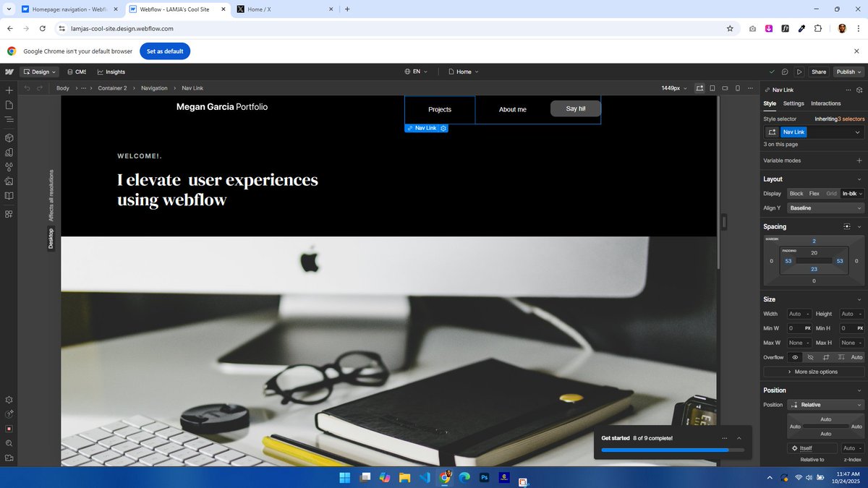Open Nav Link panel ellipsis options
This screenshot has height=488, width=868.
pyautogui.click(x=848, y=90)
